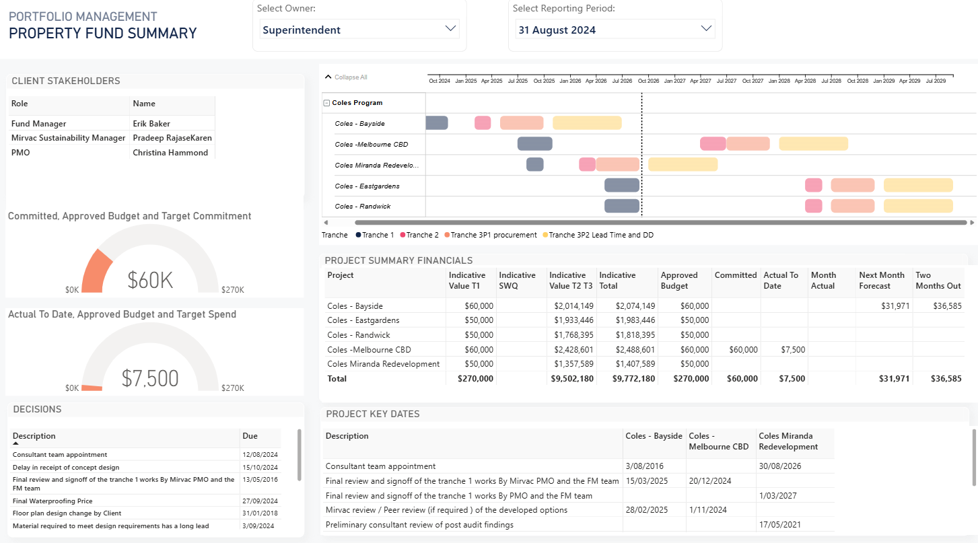Select Coles - Eastgardens financials row

click(x=644, y=320)
